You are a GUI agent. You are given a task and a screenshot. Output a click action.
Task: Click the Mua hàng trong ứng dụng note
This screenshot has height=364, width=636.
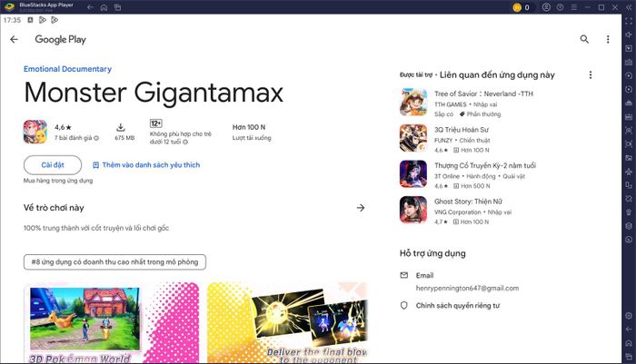[58, 181]
